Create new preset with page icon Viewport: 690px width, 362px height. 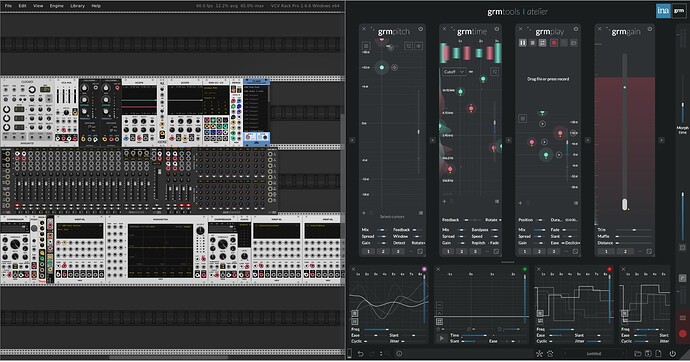pos(658,353)
